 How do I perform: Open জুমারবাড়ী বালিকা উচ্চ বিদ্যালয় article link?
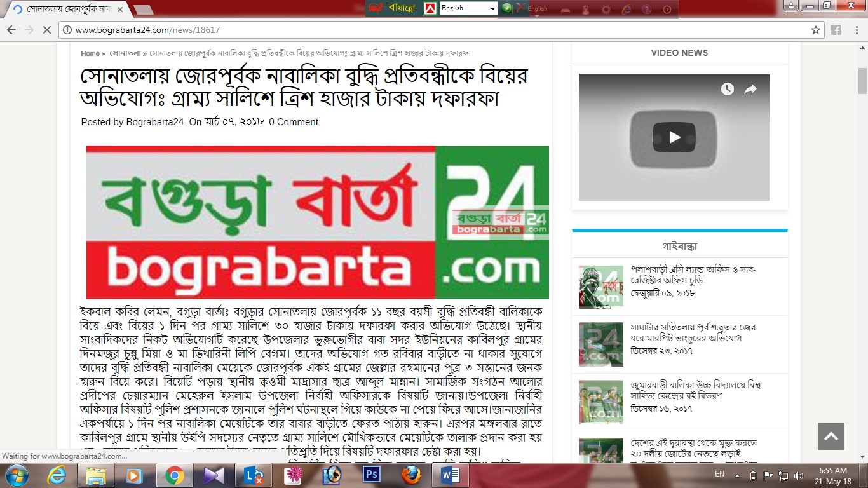click(696, 390)
